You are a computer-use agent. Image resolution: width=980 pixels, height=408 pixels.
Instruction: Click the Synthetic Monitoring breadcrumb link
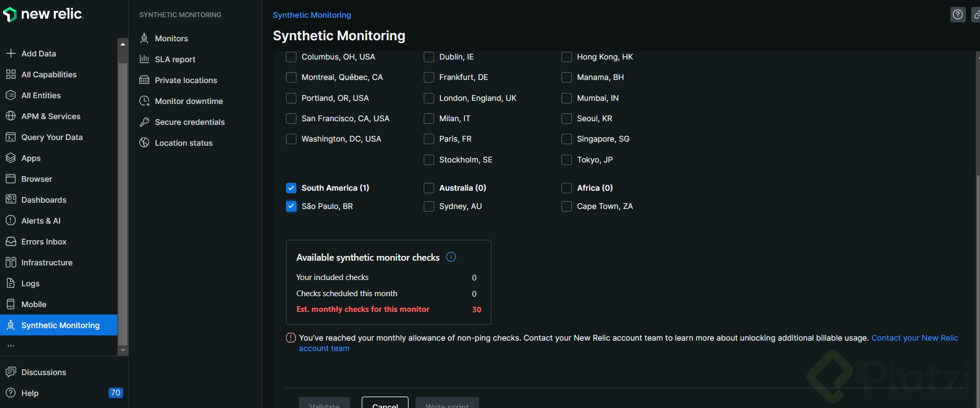click(x=312, y=15)
